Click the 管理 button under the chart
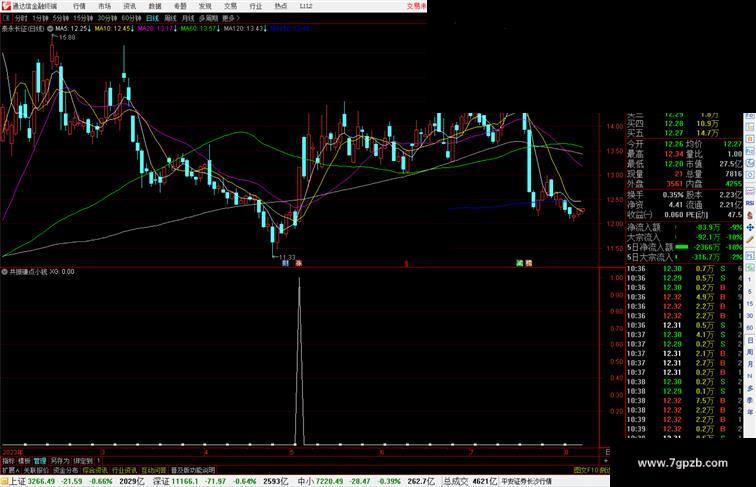The image size is (756, 487). point(40,461)
